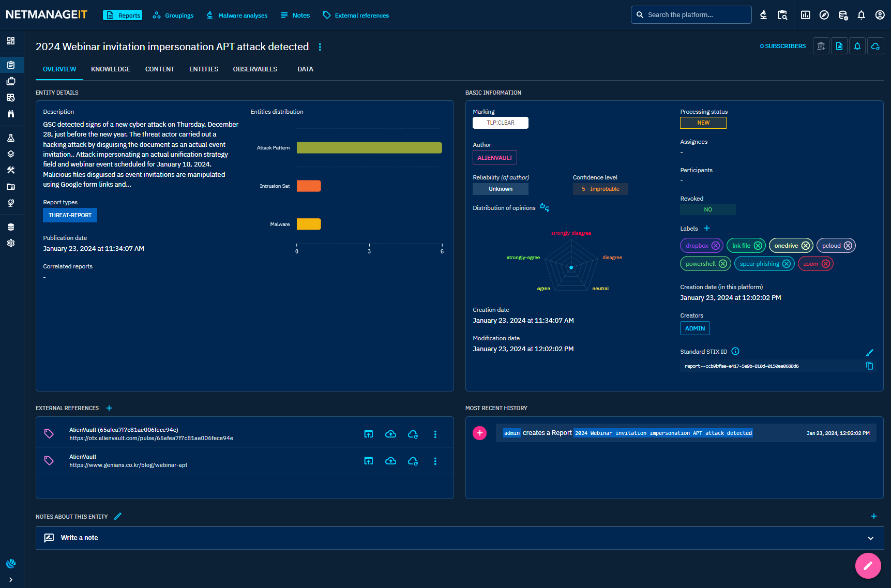Open the report title three-dot menu
891x588 pixels.
pos(320,47)
